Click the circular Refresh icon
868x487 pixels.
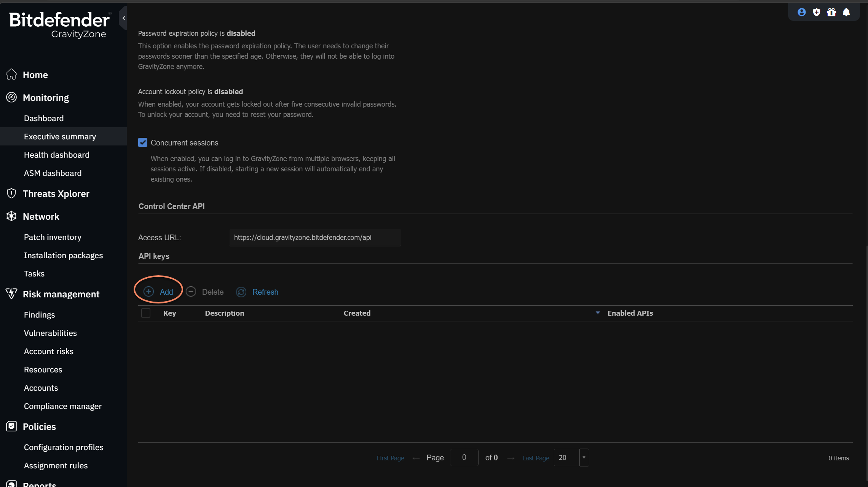(x=241, y=292)
